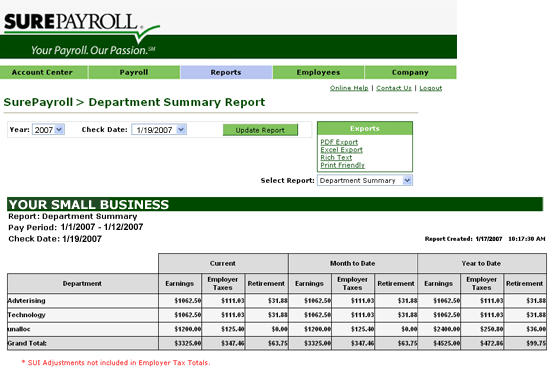Select the Grand Total row label
Screen dimensions: 551x371
[27, 343]
